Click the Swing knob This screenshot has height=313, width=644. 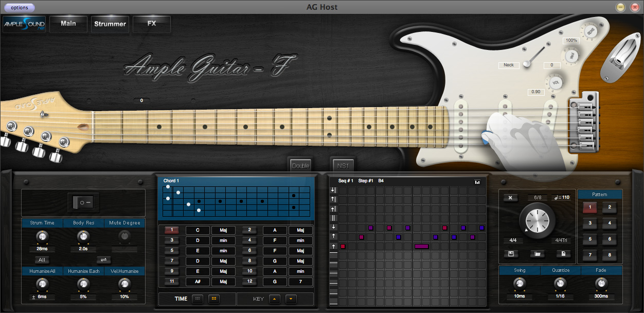520,283
